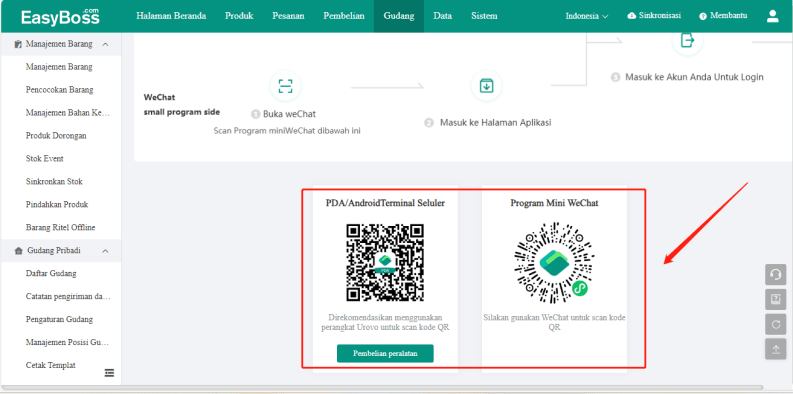The image size is (793, 394).
Task: Open Produk Dorongan sidebar item
Action: (56, 136)
